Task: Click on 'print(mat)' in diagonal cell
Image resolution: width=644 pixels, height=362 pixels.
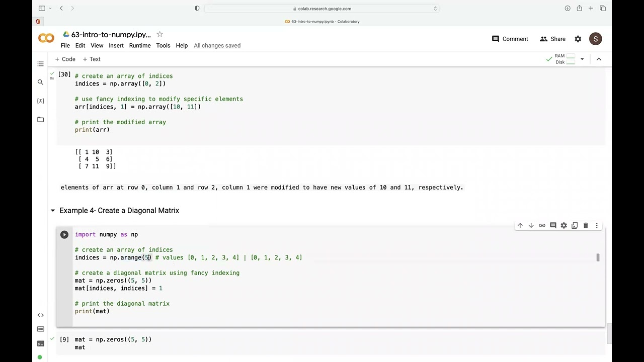Action: [92, 311]
